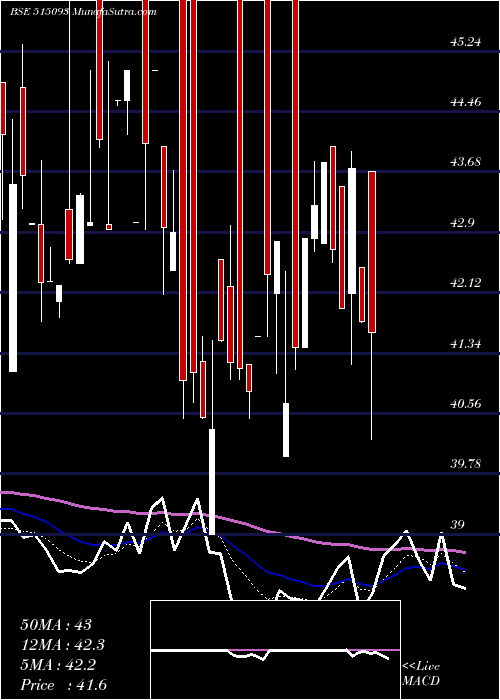The height and width of the screenshot is (700, 500).
Task: Click the 44.46 price axis label
Action: (x=466, y=102)
